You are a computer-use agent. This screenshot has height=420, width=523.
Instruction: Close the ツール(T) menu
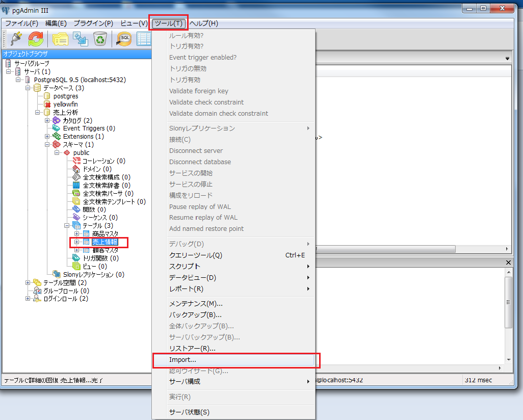point(168,23)
